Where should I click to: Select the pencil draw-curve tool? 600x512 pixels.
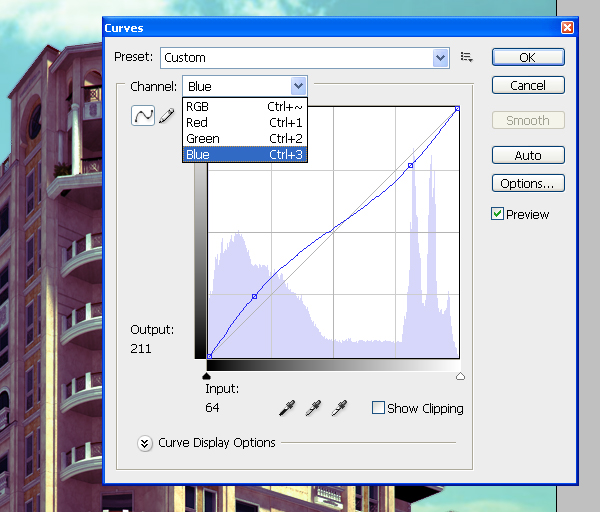tap(166, 117)
